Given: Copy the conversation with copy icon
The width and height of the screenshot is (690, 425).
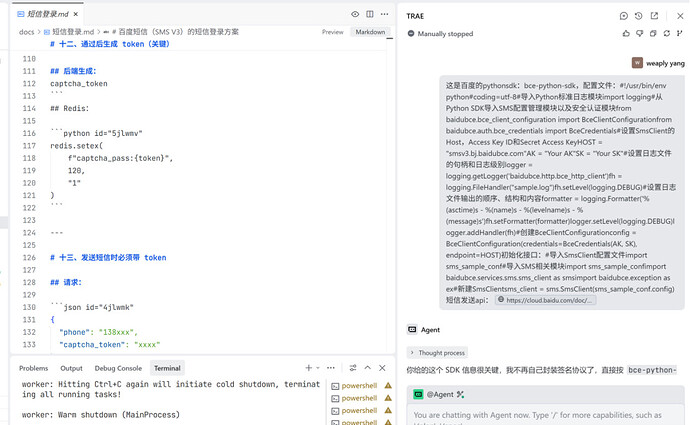Looking at the screenshot, I should (653, 33).
